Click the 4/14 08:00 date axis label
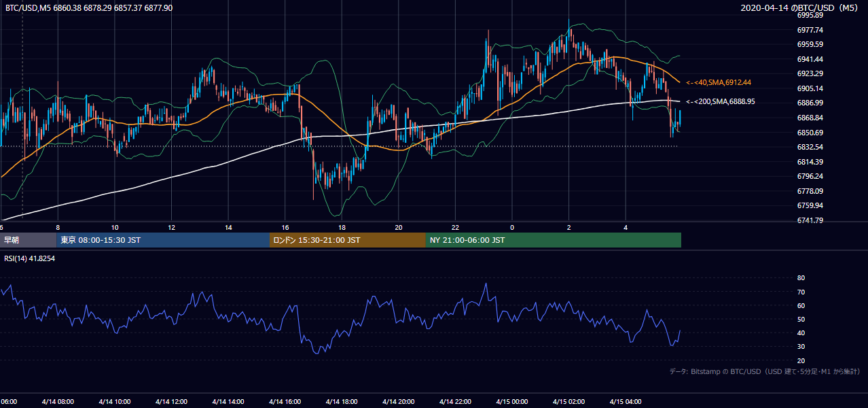Screen dimensions: 868x408 pyautogui.click(x=58, y=402)
